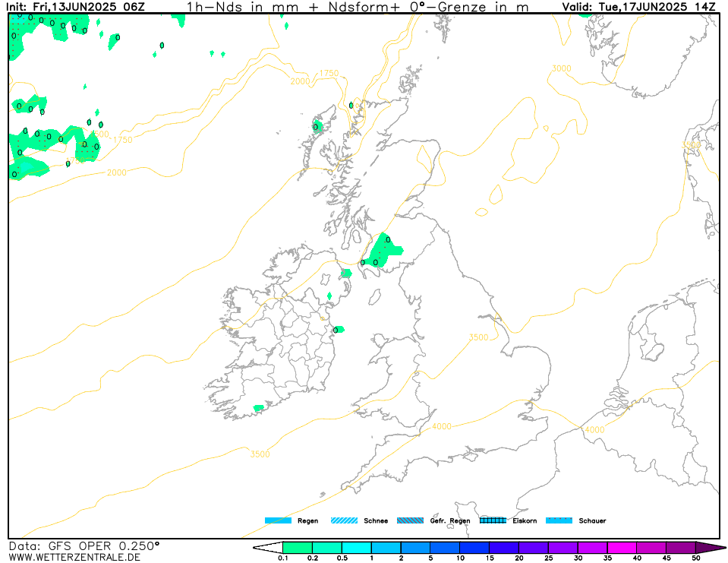Click the grid-patterned Eiskorn legend swatch
This screenshot has width=728, height=563.
(493, 520)
